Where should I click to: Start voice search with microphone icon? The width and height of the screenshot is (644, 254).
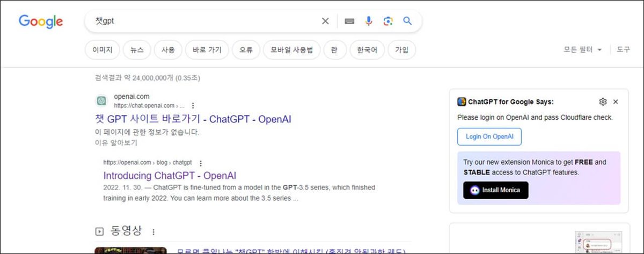click(x=369, y=21)
